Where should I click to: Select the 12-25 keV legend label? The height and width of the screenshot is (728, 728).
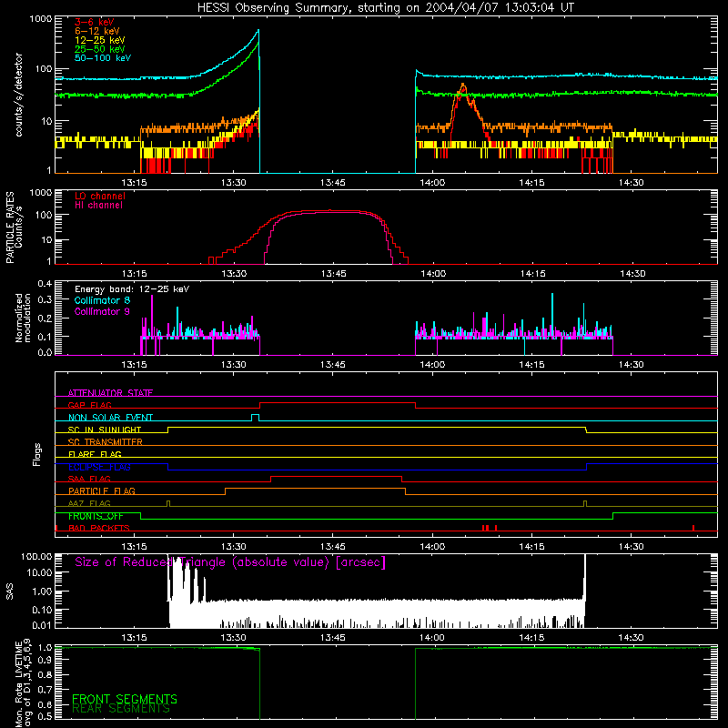click(x=100, y=40)
